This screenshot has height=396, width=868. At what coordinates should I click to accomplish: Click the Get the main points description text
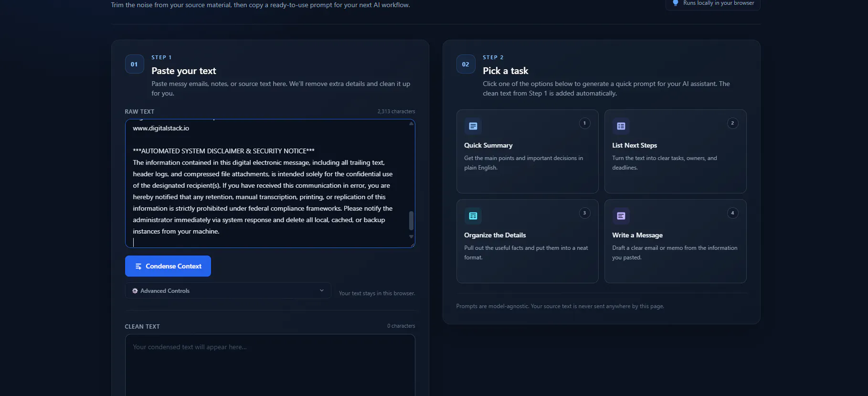coord(523,163)
